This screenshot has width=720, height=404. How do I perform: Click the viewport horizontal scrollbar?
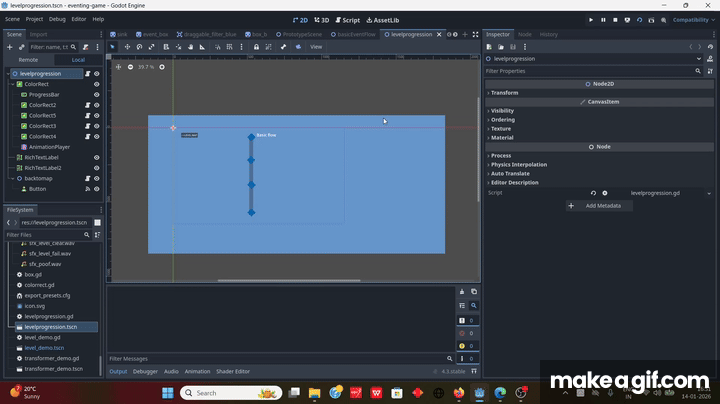pyautogui.click(x=289, y=280)
